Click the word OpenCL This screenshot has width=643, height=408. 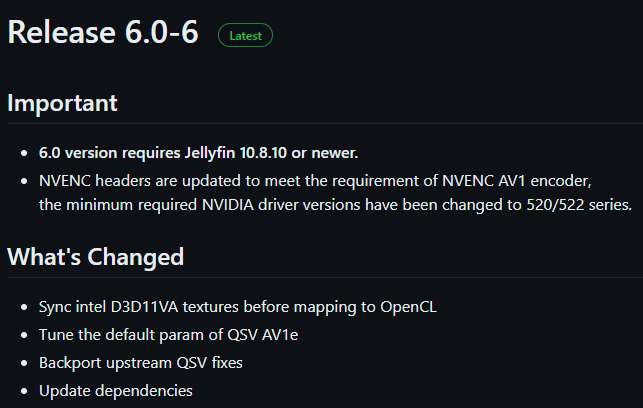(408, 306)
